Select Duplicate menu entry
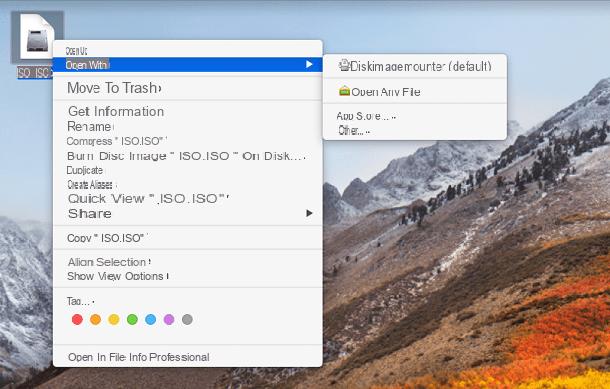This screenshot has height=389, width=610. click(x=188, y=170)
